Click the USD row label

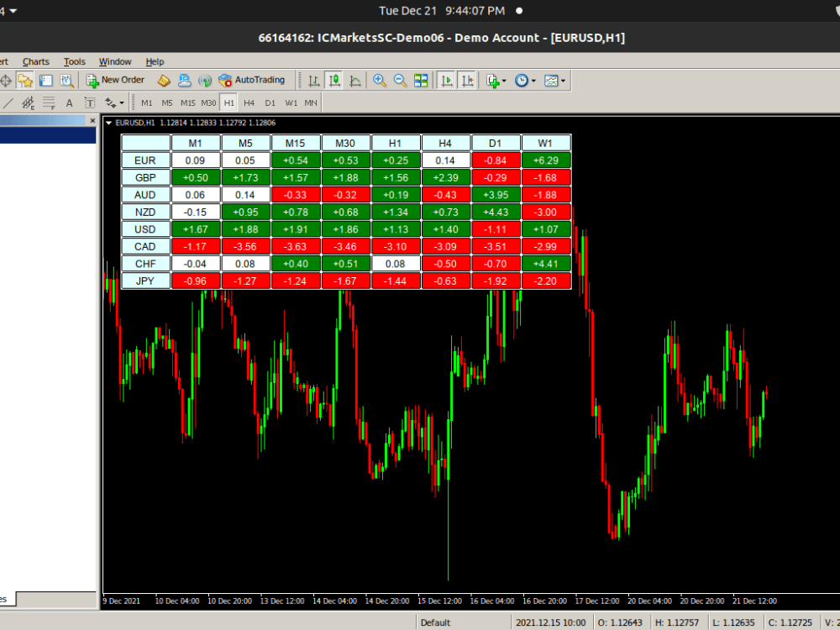(x=145, y=229)
